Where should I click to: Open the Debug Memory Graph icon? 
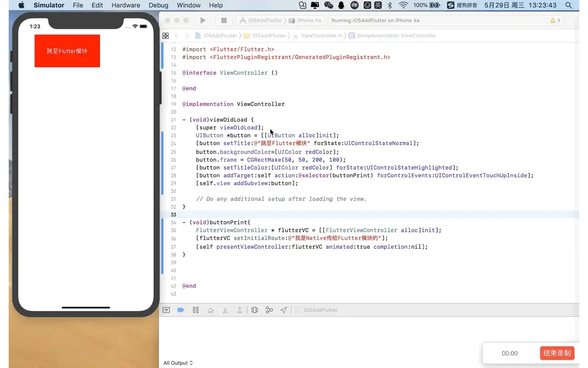[269, 310]
